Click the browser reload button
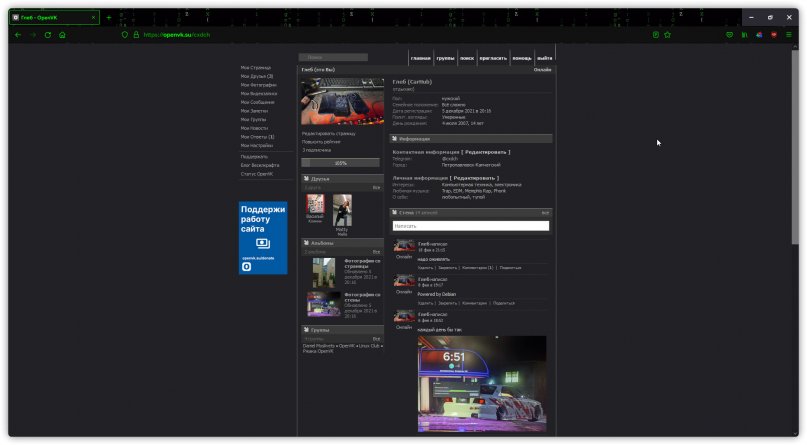The height and width of the screenshot is (445, 807). 47,35
